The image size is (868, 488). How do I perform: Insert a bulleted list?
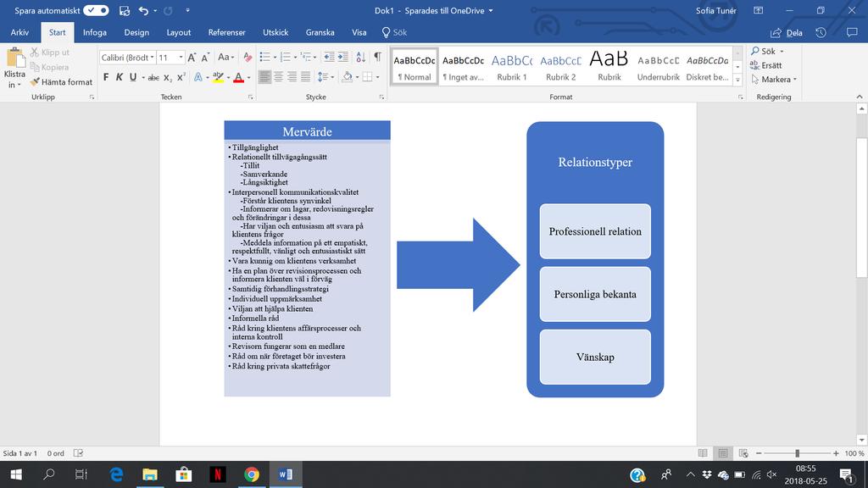pos(265,58)
